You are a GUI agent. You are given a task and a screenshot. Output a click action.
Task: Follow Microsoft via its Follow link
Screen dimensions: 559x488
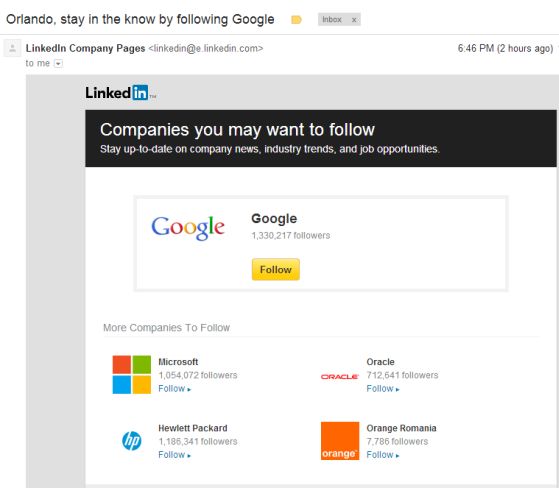coord(174,389)
